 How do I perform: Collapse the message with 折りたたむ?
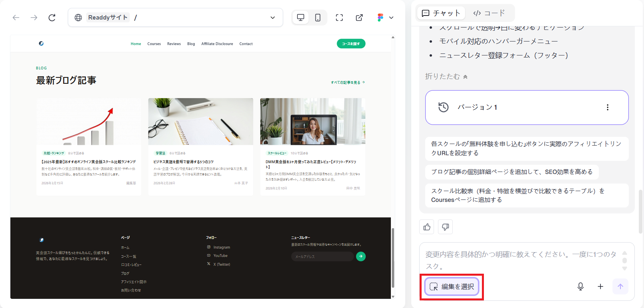446,76
